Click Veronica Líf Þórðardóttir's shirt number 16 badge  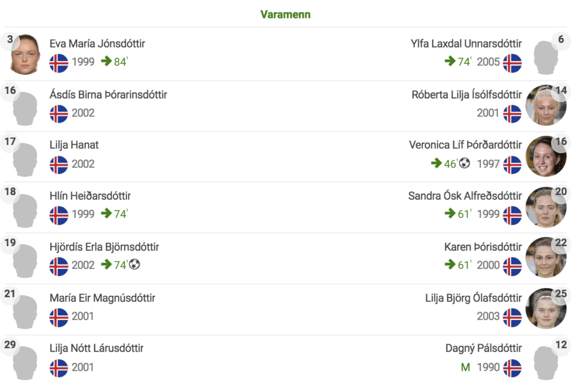click(x=561, y=141)
